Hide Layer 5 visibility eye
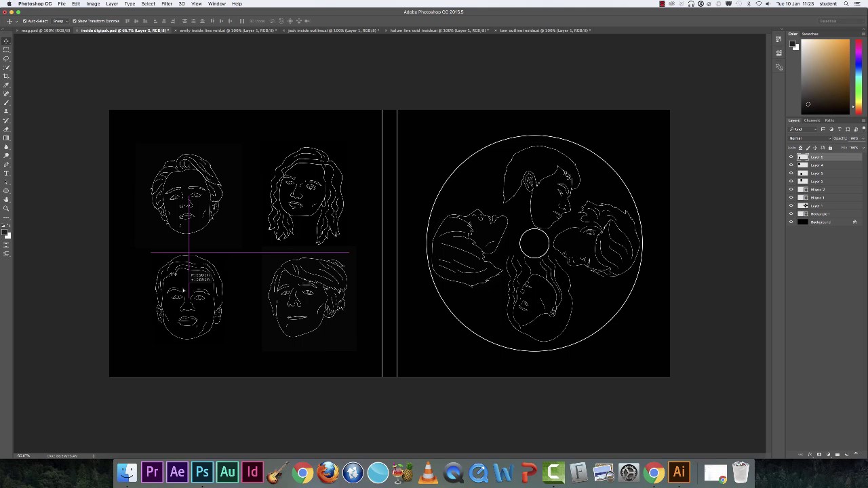 791,157
